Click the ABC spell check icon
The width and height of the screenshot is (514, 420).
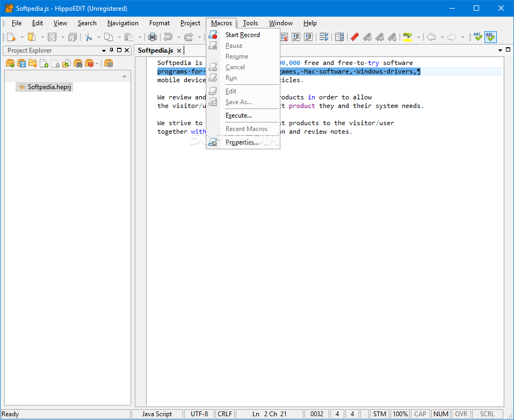pos(478,37)
